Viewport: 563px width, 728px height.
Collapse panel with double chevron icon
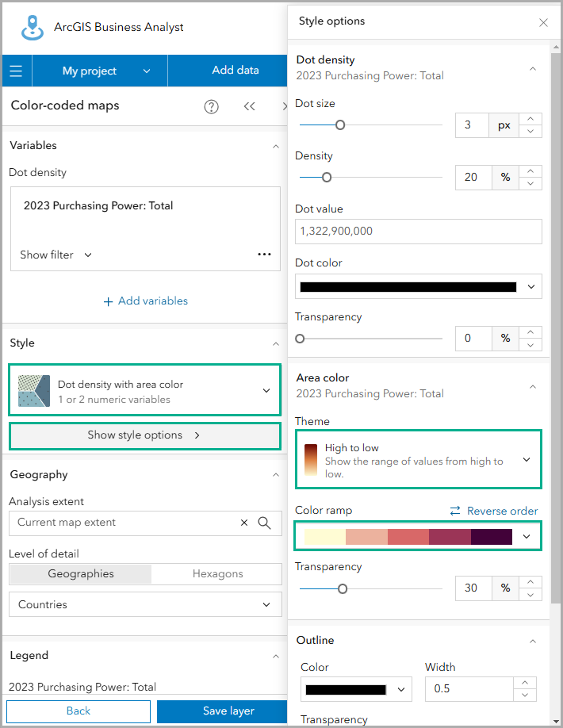(250, 106)
